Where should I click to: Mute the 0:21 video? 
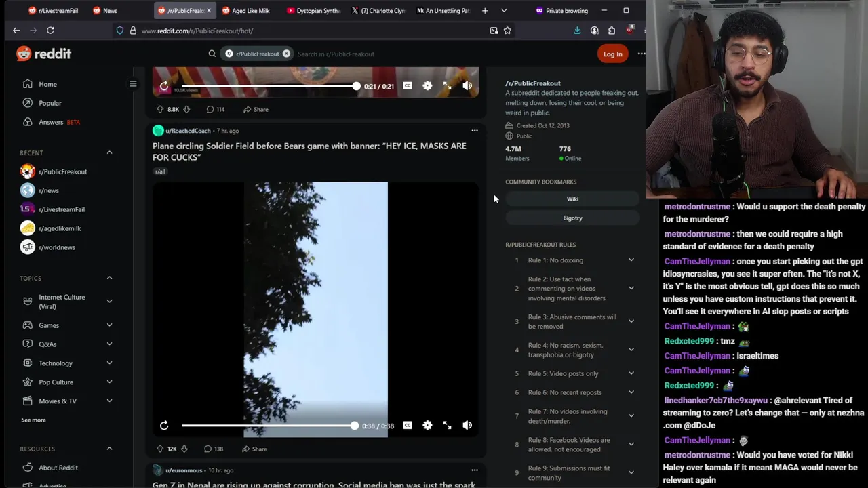click(x=467, y=86)
